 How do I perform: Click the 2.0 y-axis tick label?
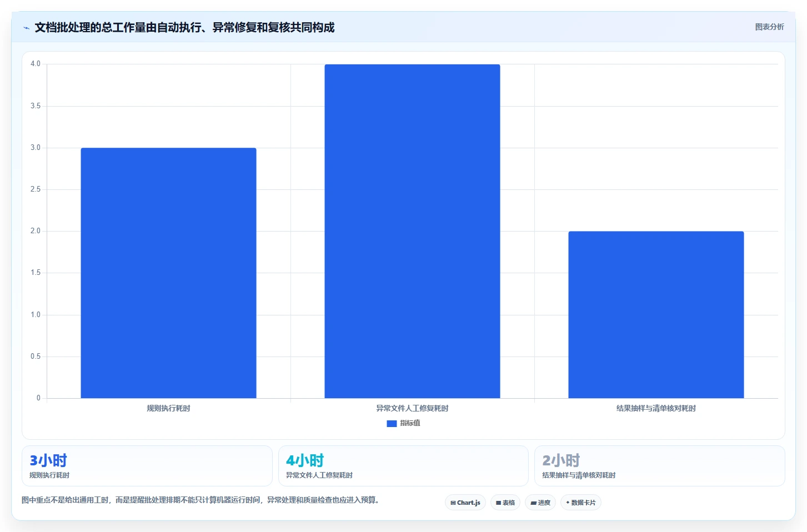[x=36, y=231]
